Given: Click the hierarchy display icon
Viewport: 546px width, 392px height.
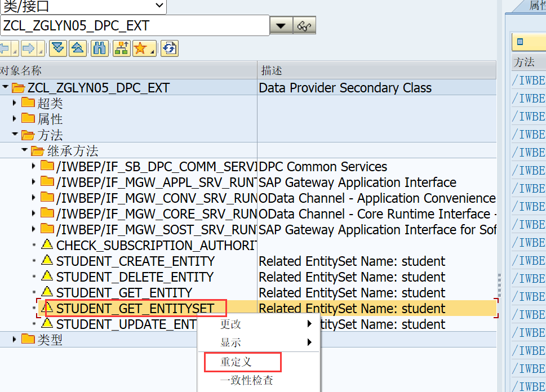Looking at the screenshot, I should click(122, 48).
